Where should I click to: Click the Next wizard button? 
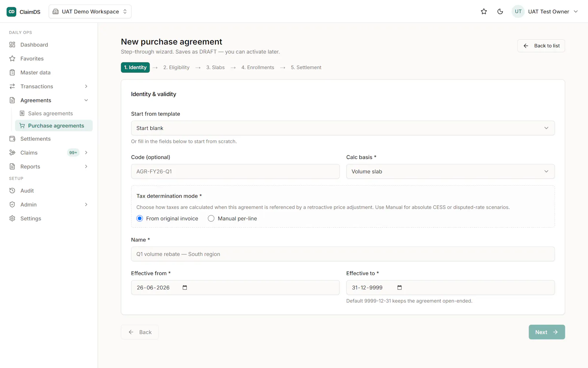(x=546, y=332)
